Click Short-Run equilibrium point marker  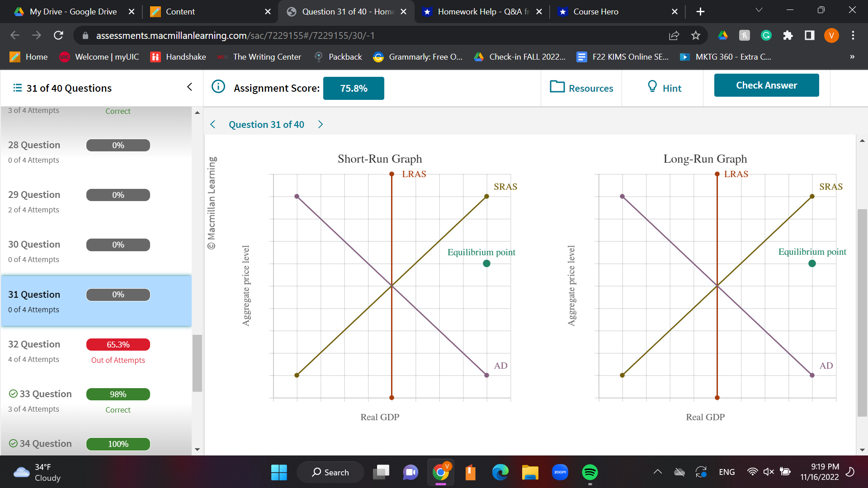coord(486,263)
